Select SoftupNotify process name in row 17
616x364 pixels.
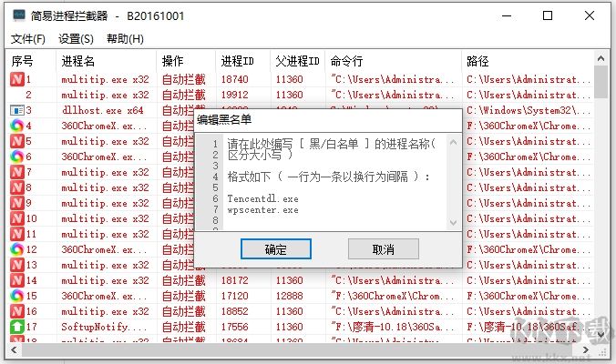click(104, 327)
